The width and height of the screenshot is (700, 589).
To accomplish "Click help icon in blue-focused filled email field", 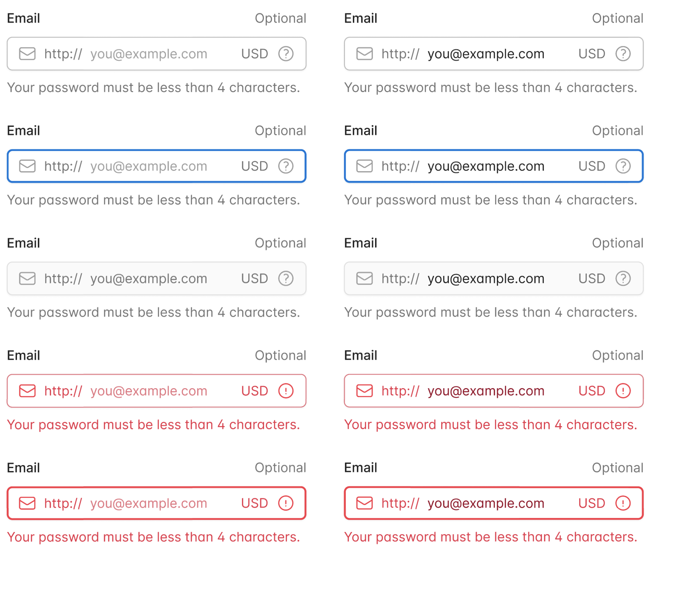I will [x=623, y=166].
